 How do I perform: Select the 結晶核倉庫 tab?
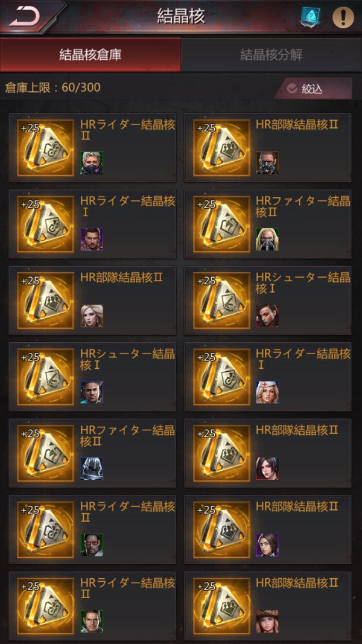coord(91,55)
